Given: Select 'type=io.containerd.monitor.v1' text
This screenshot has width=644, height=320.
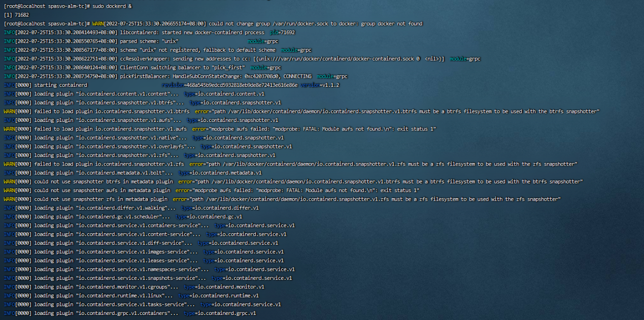Looking at the screenshot, I should (224, 286).
